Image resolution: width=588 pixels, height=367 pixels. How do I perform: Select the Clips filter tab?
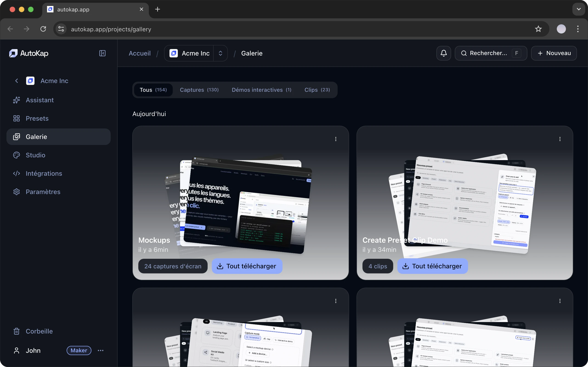(x=317, y=90)
